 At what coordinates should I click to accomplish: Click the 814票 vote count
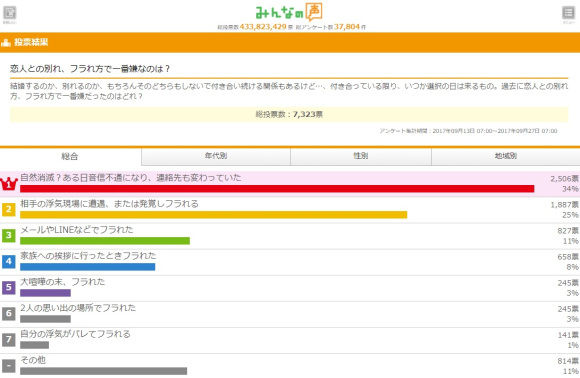[568, 361]
